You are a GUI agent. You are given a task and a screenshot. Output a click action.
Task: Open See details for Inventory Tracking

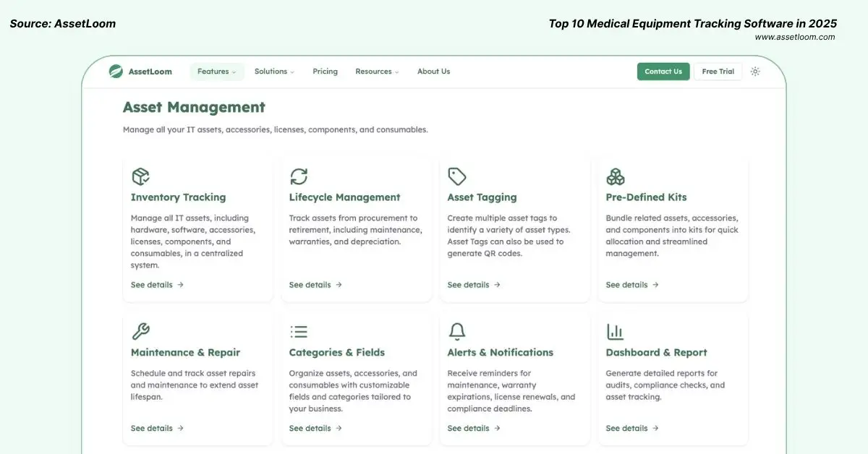tap(157, 285)
